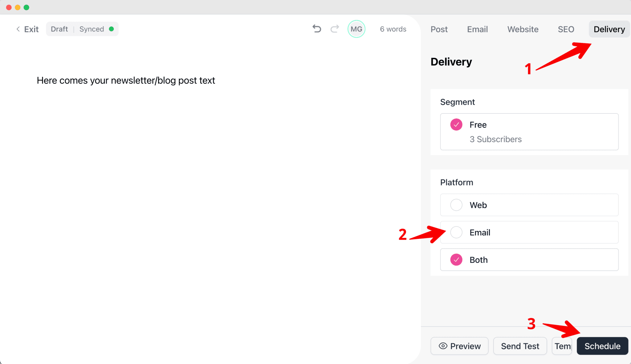
Task: Select the Email platform radio option
Action: pos(456,232)
